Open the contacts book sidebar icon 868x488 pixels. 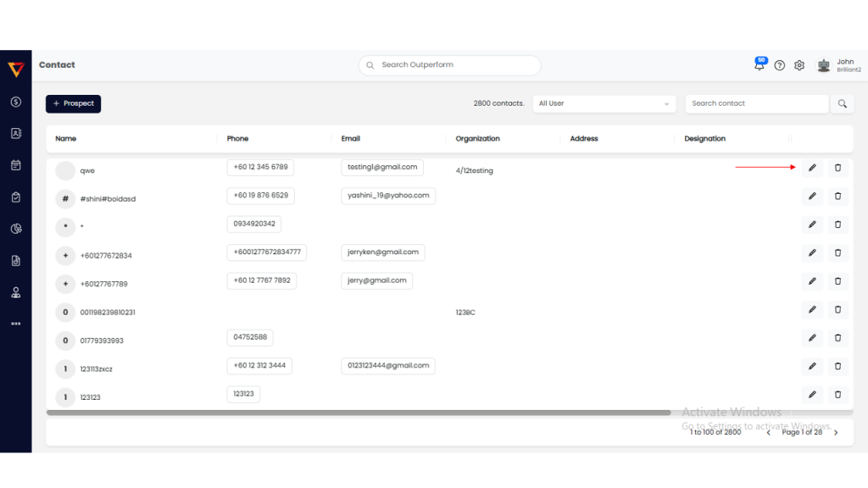15,133
